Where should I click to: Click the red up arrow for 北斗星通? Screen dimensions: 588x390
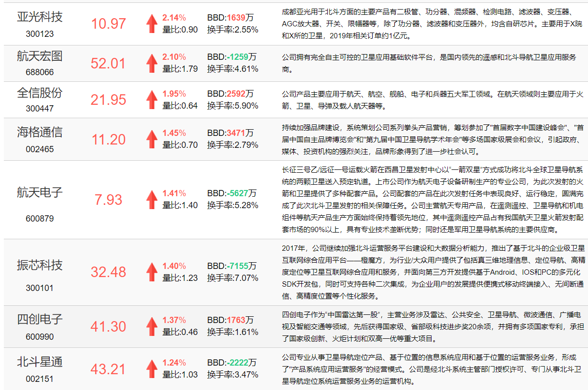(x=152, y=369)
